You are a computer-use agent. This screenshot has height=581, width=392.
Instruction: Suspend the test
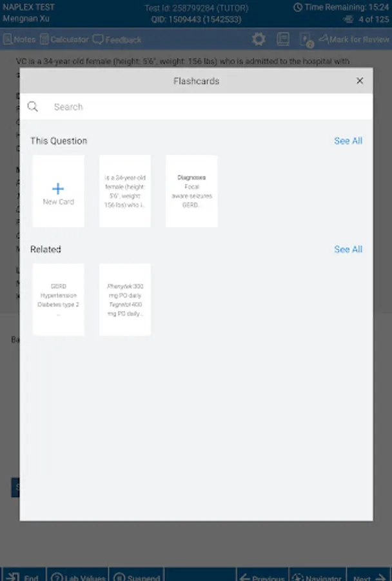click(x=136, y=575)
